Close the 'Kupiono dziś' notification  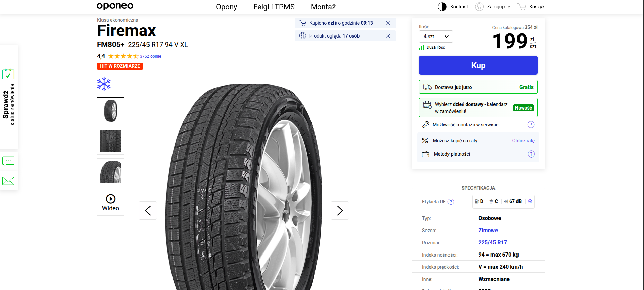coord(388,23)
